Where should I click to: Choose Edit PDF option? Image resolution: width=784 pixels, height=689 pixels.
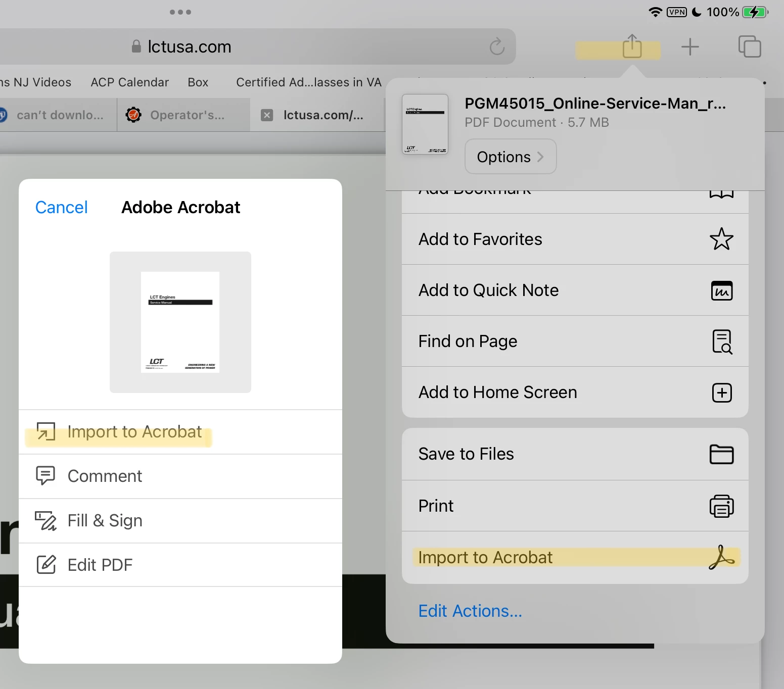pyautogui.click(x=180, y=565)
